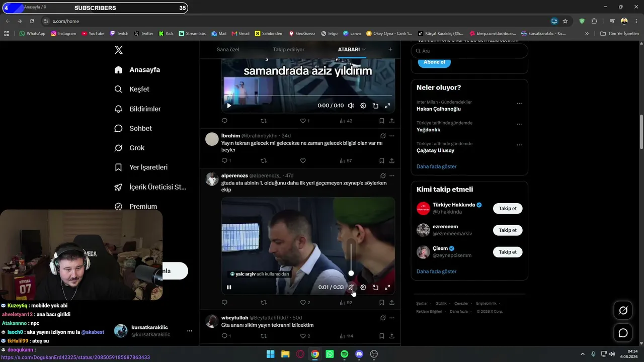Seek on the samandrada video progress bar

point(308,96)
